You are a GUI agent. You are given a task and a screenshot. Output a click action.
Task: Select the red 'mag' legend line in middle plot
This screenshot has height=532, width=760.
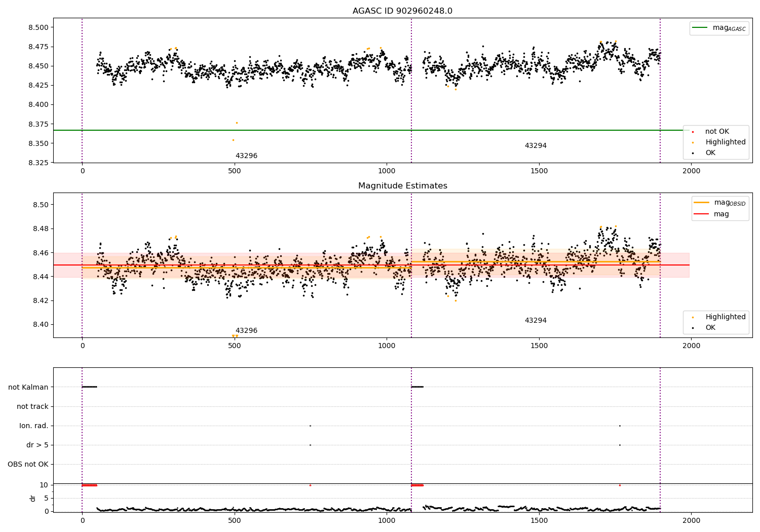[702, 214]
